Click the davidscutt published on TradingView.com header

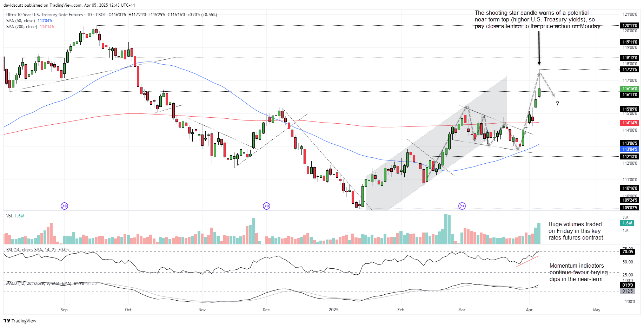(x=69, y=5)
